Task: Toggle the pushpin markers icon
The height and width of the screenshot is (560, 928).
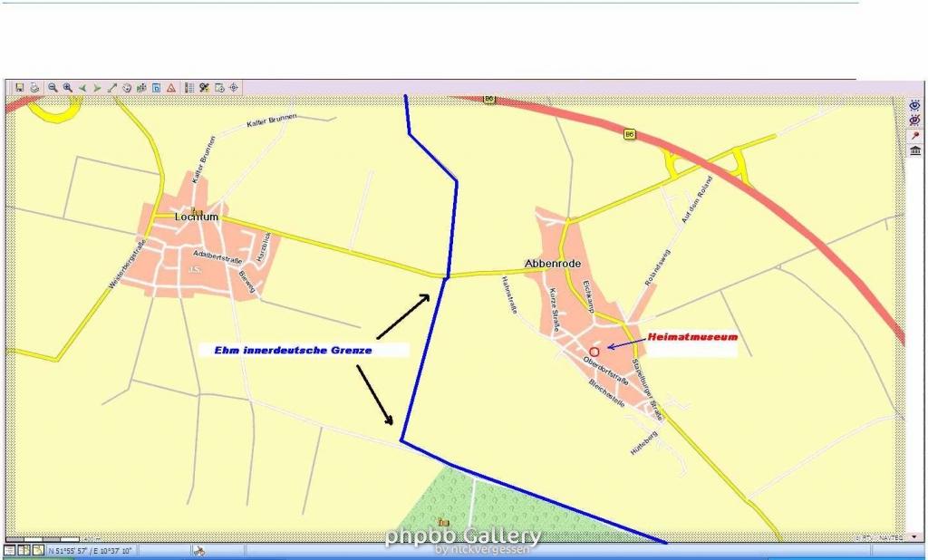Action: (915, 134)
